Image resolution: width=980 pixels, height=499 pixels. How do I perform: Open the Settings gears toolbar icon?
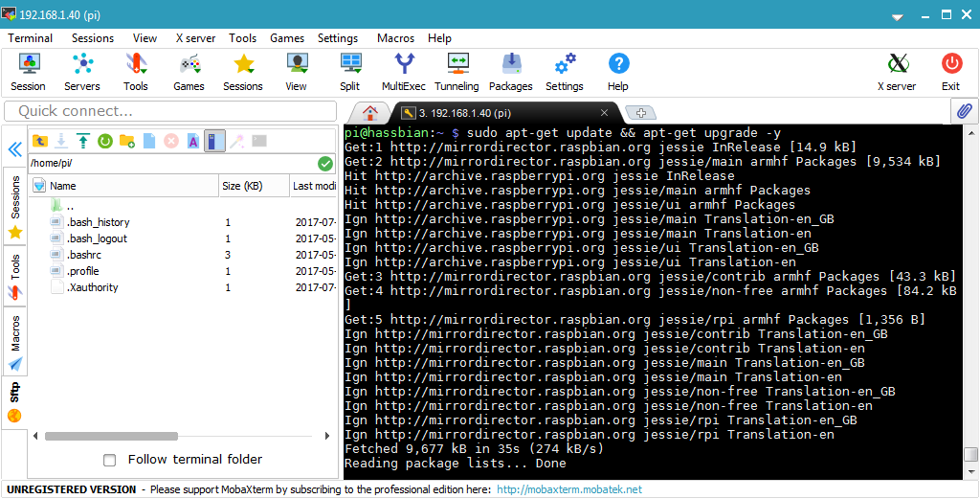tap(565, 73)
